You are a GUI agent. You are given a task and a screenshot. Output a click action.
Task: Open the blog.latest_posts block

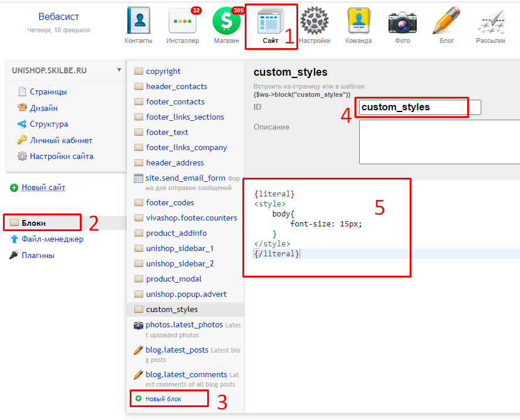pyautogui.click(x=177, y=350)
